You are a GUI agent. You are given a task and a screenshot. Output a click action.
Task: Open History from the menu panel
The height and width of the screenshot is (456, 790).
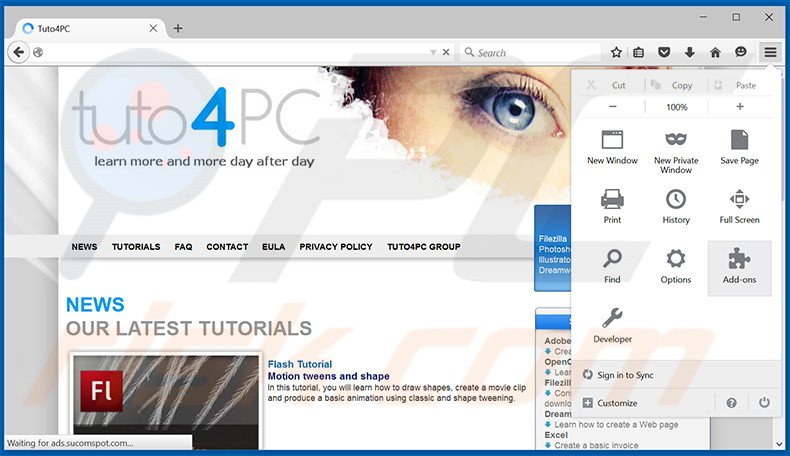676,206
